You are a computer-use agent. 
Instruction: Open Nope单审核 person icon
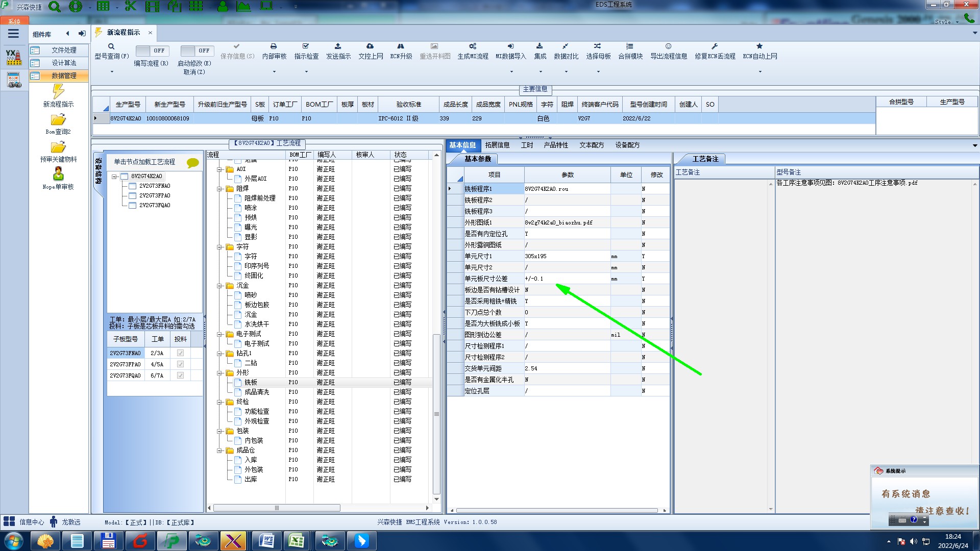point(58,173)
